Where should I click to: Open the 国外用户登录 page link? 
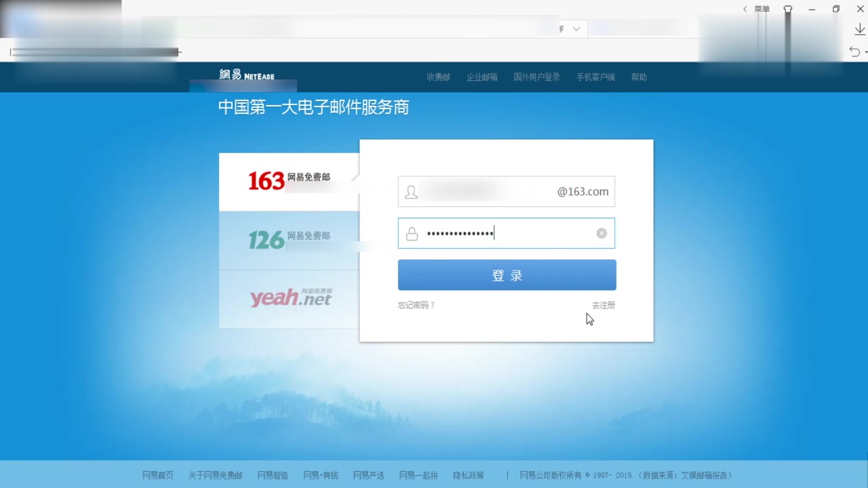click(x=536, y=77)
